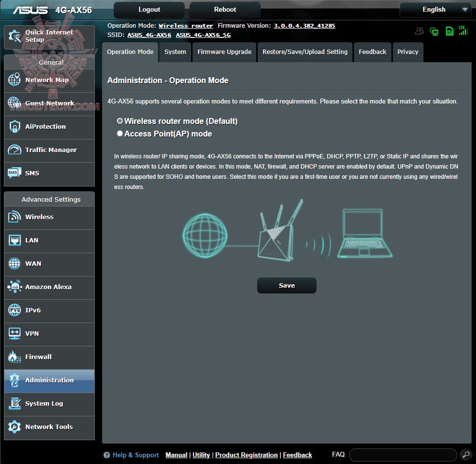Open AiProtection shield icon
Image resolution: width=476 pixels, height=464 pixels.
(14, 126)
